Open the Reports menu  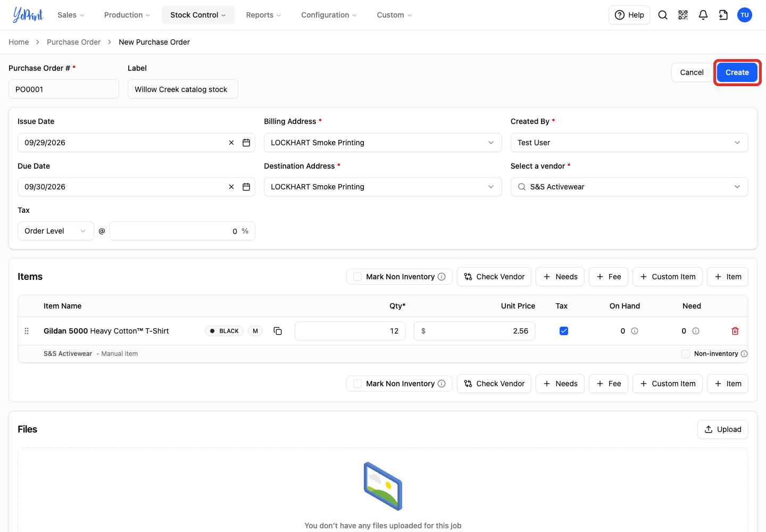click(263, 15)
